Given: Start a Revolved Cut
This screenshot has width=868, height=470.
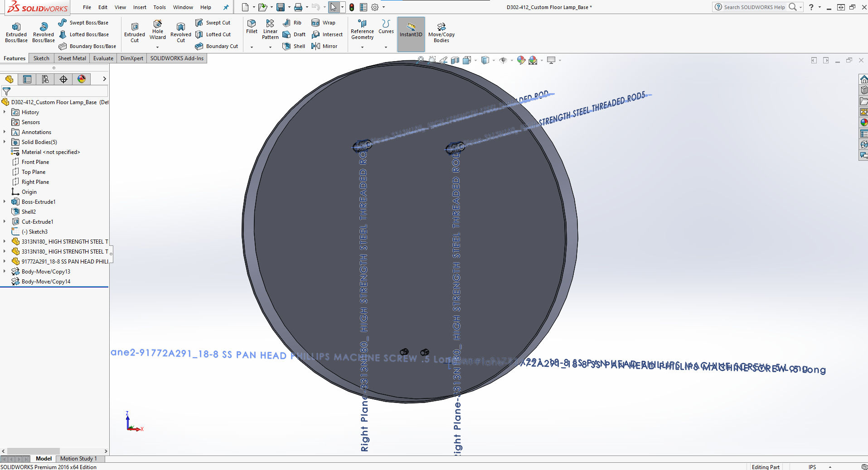Looking at the screenshot, I should click(181, 33).
